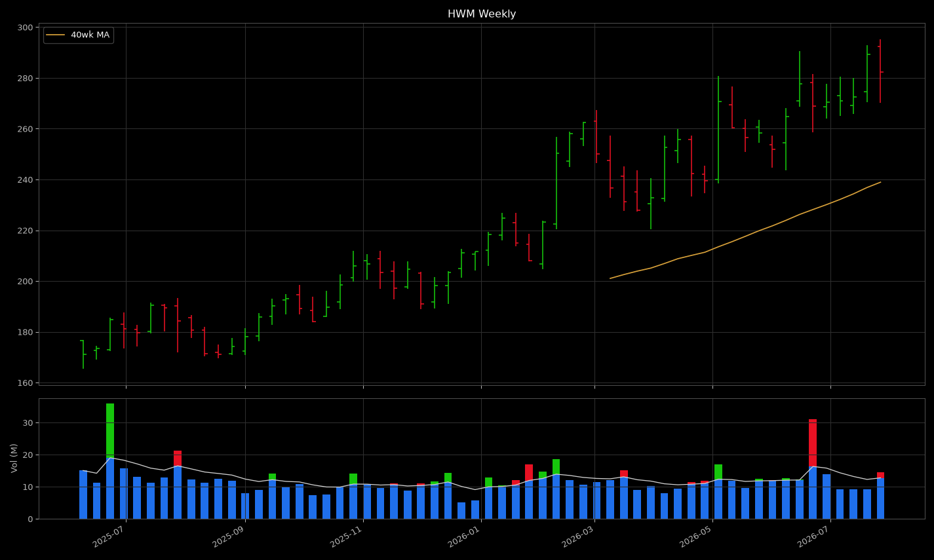
Task: Click the 2026-07 date axis label
Action: click(813, 536)
